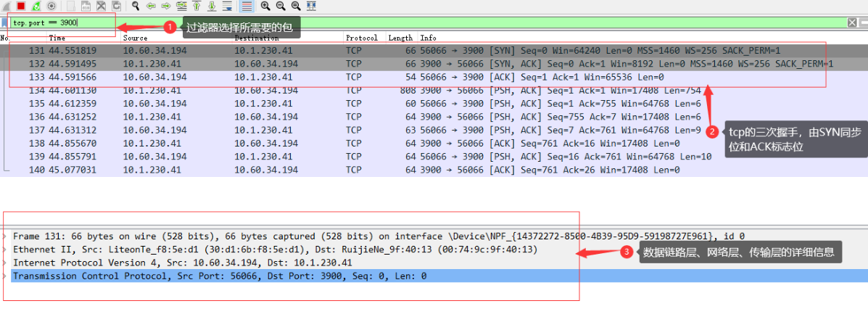Select packet 138 at time 44.855670
The image size is (868, 330).
click(434, 143)
